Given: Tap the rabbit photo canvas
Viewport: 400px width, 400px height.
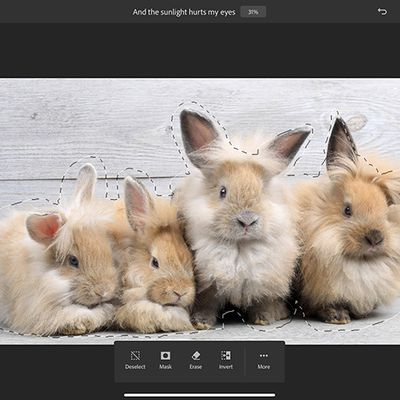Looking at the screenshot, I should [200, 211].
